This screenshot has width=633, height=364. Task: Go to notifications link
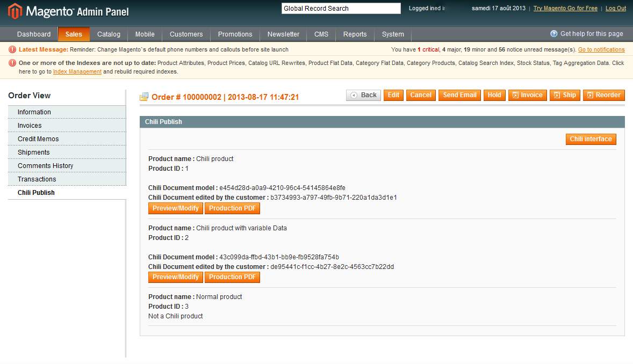pyautogui.click(x=601, y=49)
